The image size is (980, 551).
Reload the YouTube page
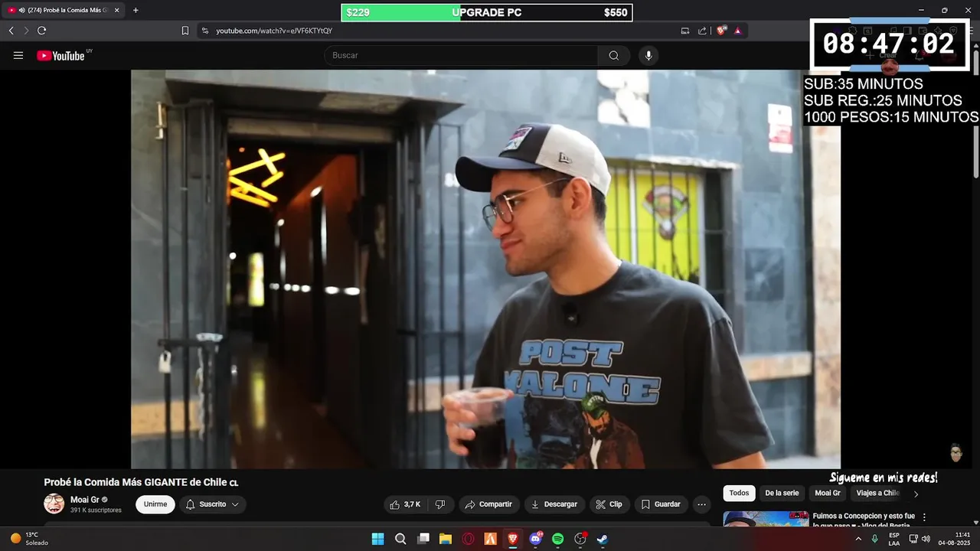click(42, 31)
